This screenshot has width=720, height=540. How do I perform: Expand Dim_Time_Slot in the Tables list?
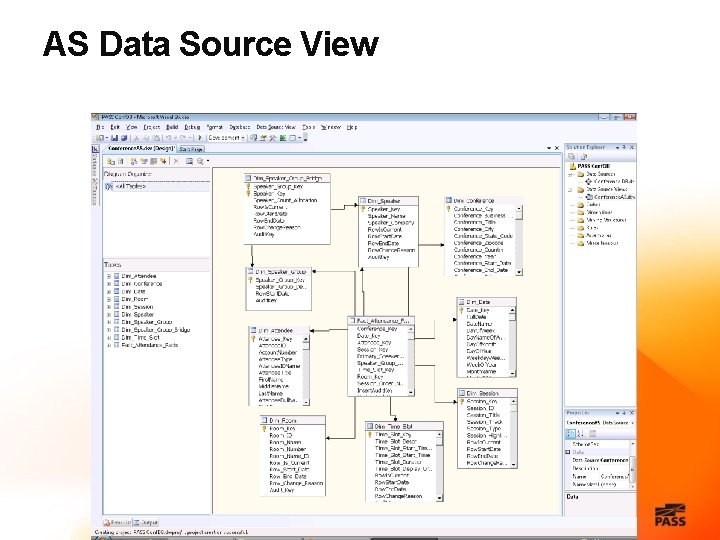click(x=109, y=338)
